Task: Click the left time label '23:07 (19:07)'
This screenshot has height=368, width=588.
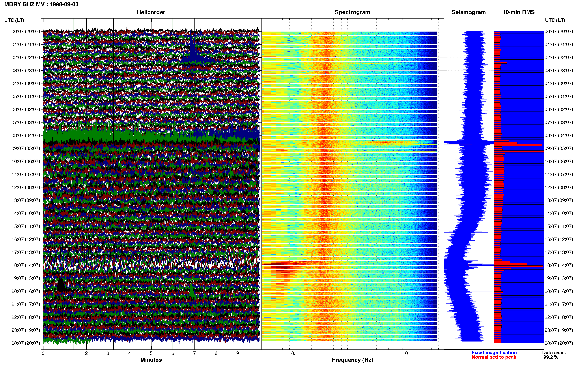Action: coord(26,330)
